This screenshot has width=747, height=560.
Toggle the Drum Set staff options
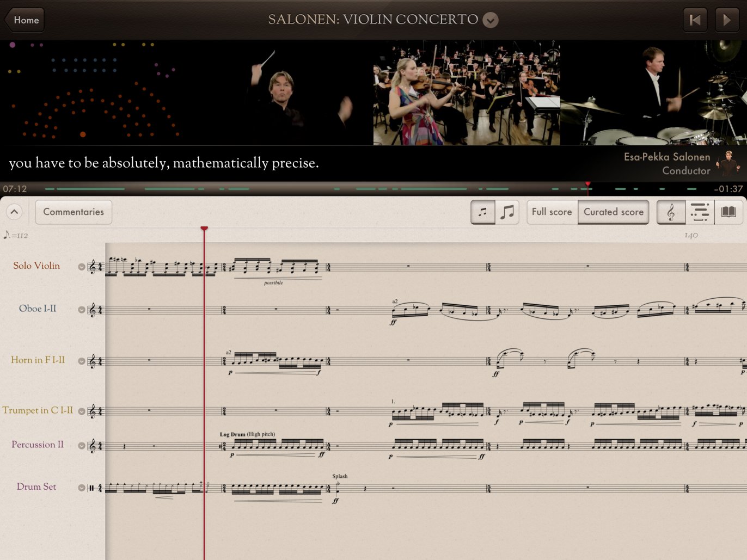click(x=81, y=488)
